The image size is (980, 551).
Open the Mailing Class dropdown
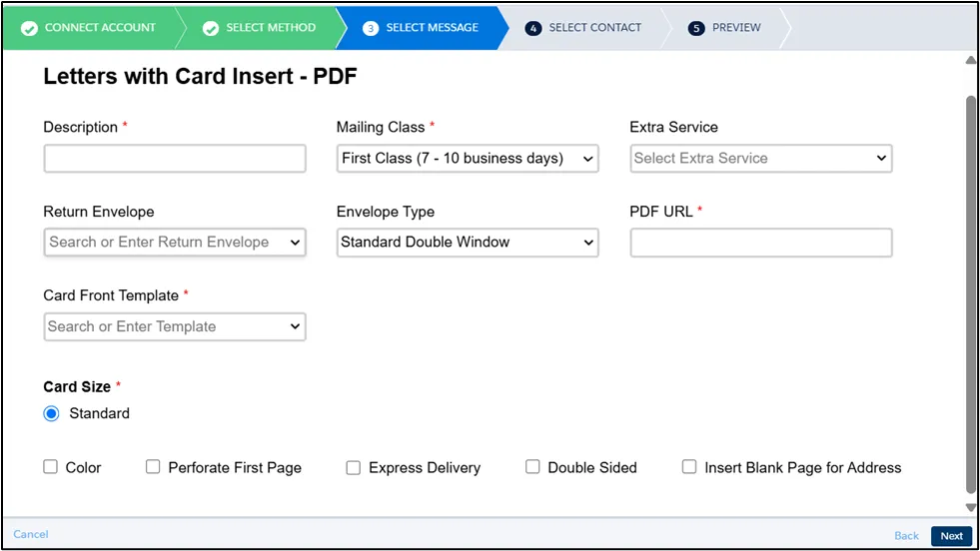coord(468,159)
